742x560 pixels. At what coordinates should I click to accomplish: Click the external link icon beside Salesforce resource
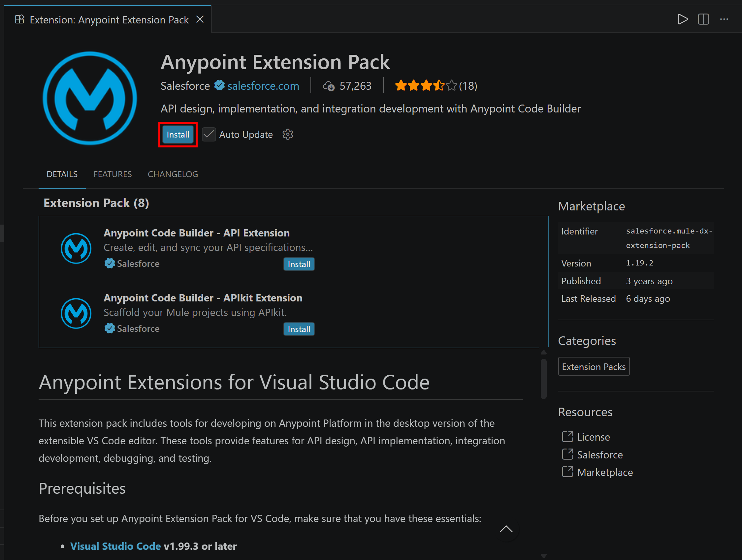(x=567, y=455)
